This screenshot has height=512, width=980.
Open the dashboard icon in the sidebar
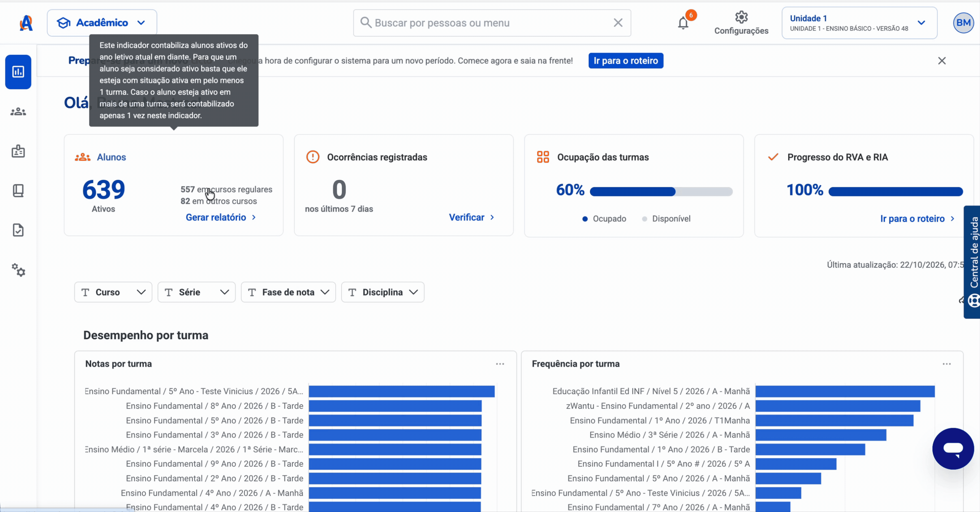[18, 72]
